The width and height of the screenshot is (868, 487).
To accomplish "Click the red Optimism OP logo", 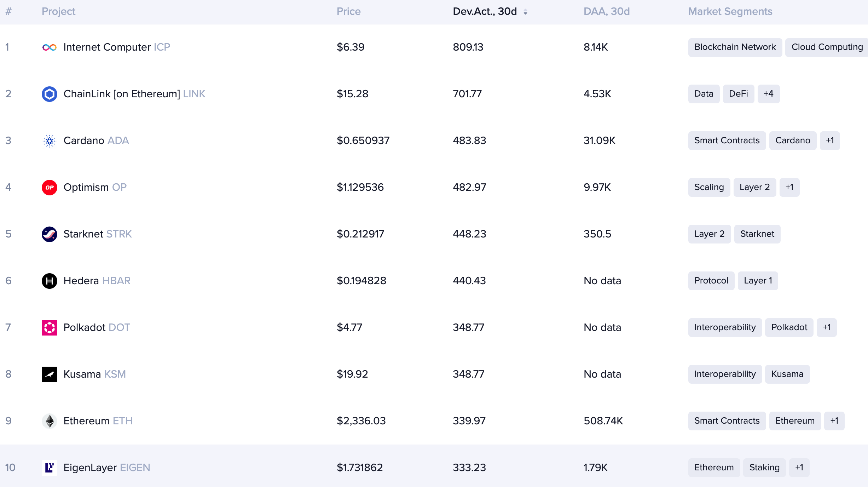I will point(50,188).
